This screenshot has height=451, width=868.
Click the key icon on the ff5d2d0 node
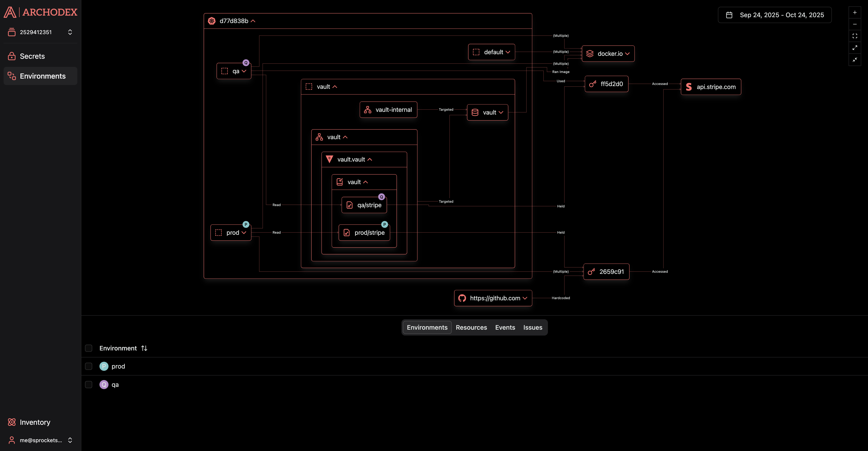pyautogui.click(x=593, y=84)
